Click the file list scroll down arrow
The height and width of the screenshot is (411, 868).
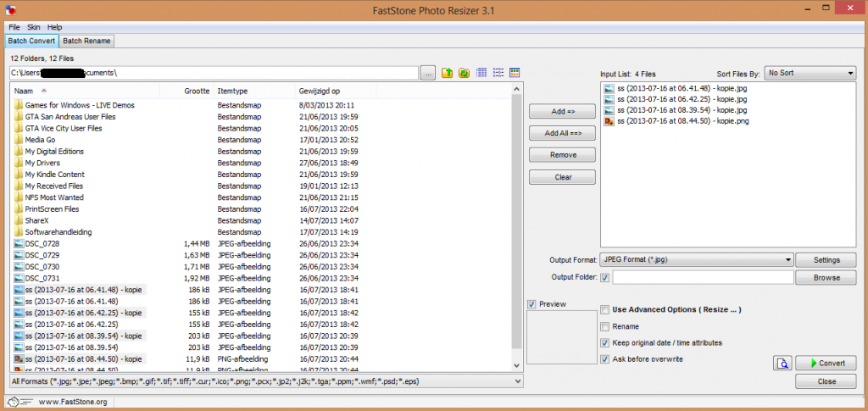(x=517, y=366)
